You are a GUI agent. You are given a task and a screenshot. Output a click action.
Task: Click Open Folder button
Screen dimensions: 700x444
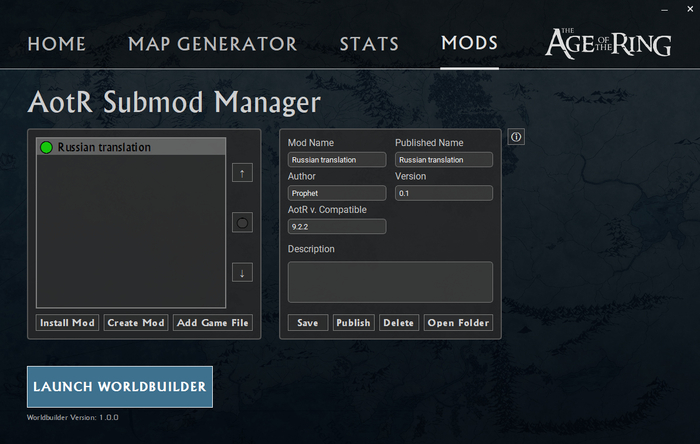pos(460,323)
